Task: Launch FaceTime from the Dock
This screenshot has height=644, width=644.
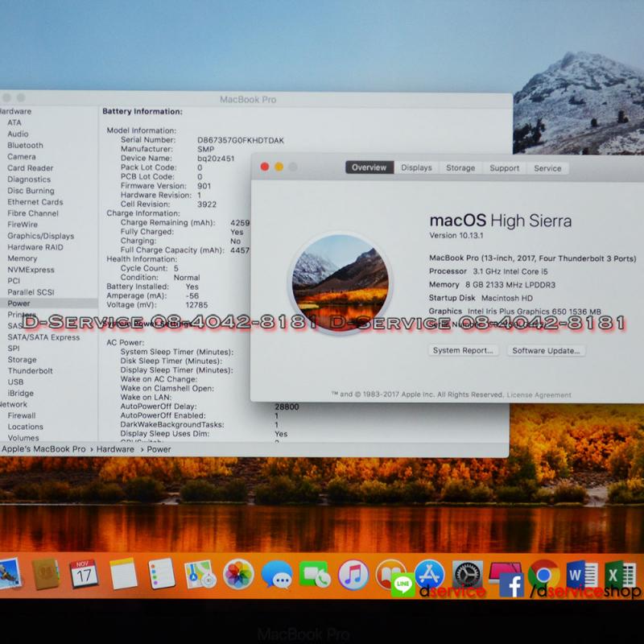Action: 315,574
